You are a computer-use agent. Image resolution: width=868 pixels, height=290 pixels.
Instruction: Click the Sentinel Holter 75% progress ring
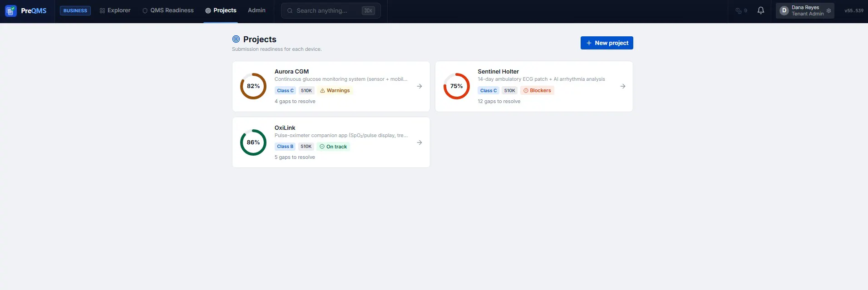pyautogui.click(x=457, y=86)
